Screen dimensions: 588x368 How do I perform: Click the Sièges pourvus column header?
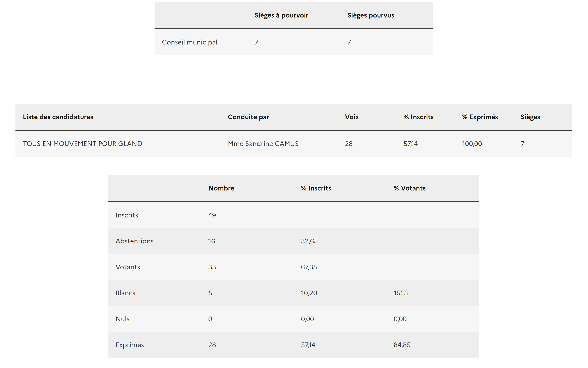[x=371, y=15]
